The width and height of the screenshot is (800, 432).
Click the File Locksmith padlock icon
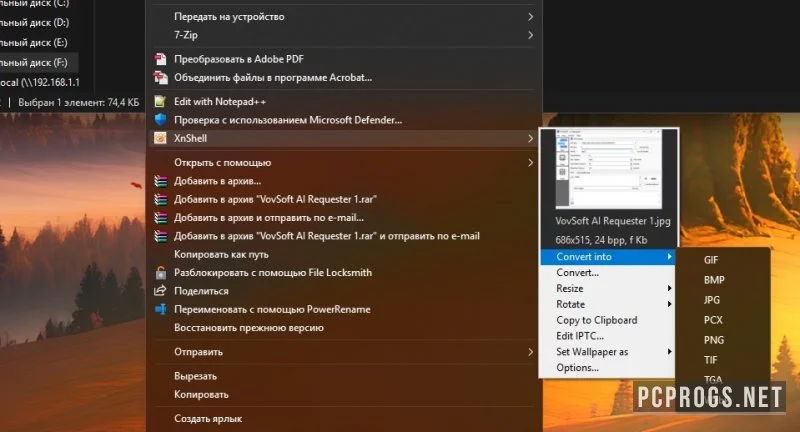click(x=161, y=272)
